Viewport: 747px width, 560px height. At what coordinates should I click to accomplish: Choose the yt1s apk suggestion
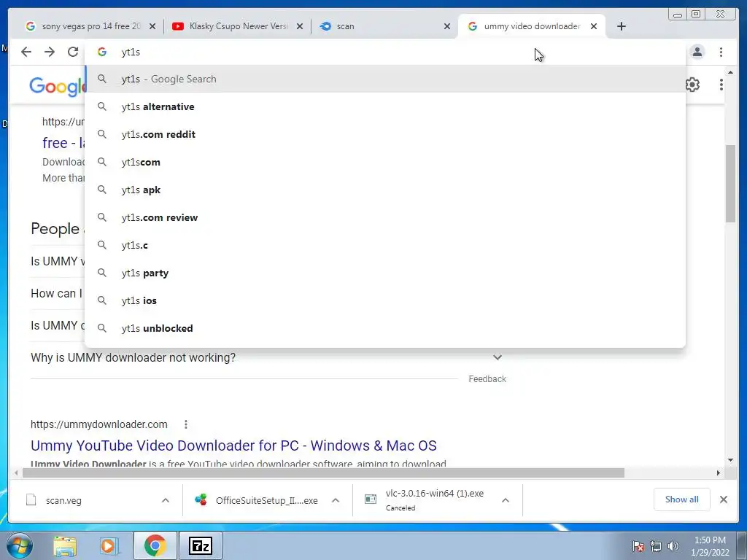click(385, 190)
